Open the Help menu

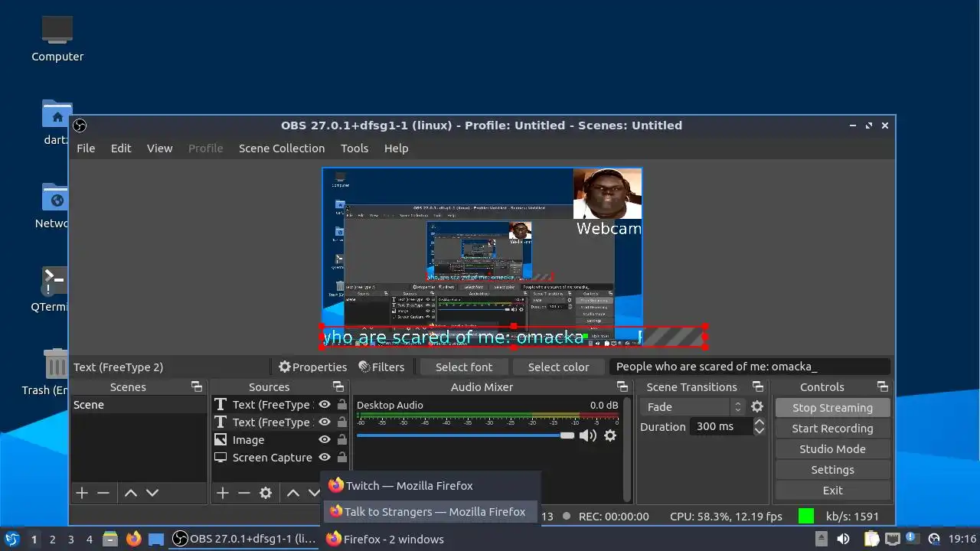[x=396, y=148]
